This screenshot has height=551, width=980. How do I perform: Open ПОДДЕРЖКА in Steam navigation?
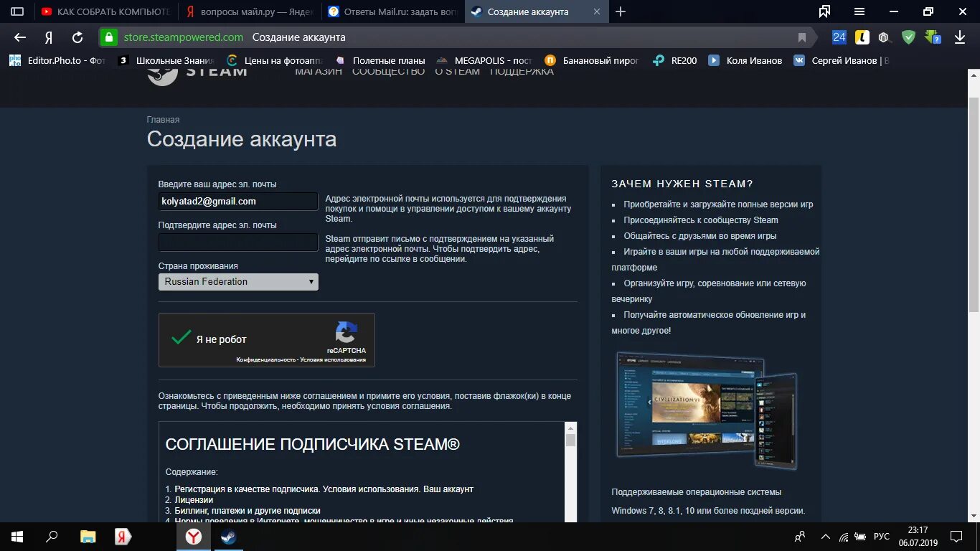tap(522, 72)
